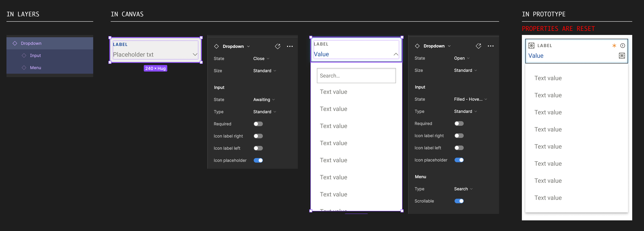Image resolution: width=644 pixels, height=231 pixels.
Task: Select Dropdown layer in layers list
Action: (50, 43)
